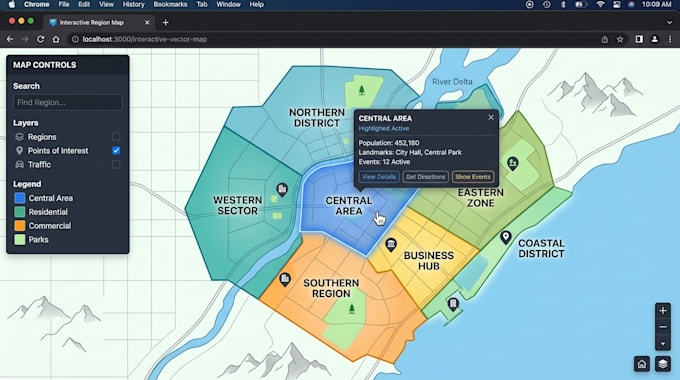The image size is (680, 380).
Task: Enable the Traffic layer checkbox
Action: (x=116, y=164)
